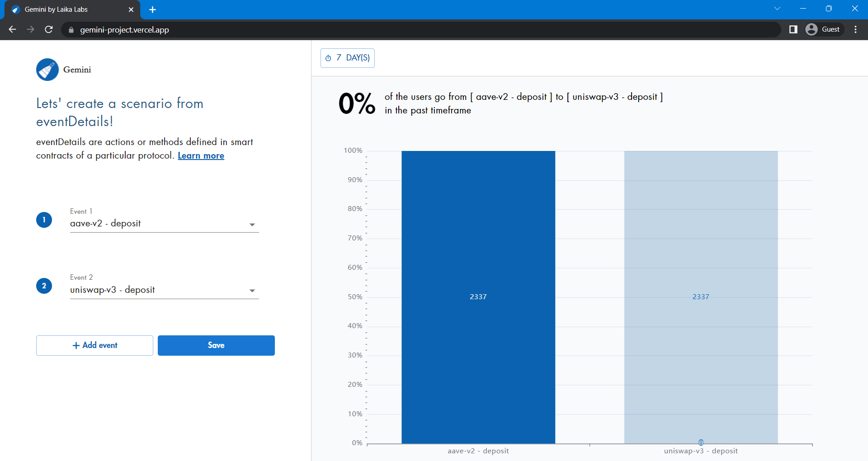This screenshot has height=461, width=868.
Task: Open the Learn more link
Action: click(201, 155)
